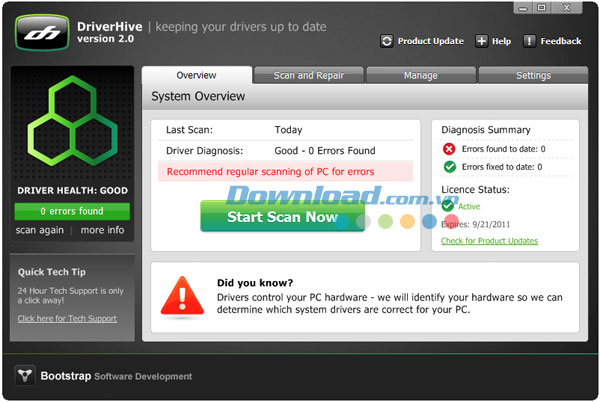Image resolution: width=600 pixels, height=402 pixels.
Task: Open the Help label link
Action: (501, 41)
